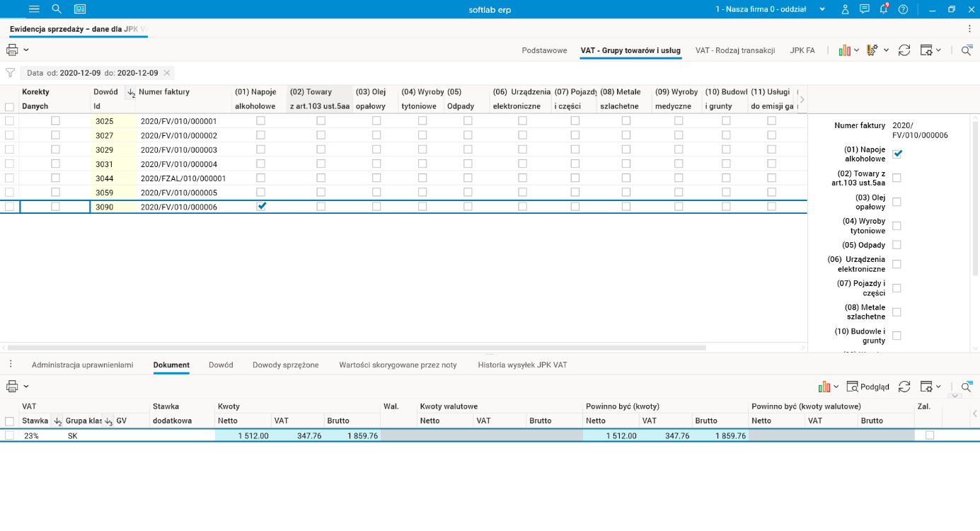Open the Dowody sprzężone tab
The width and height of the screenshot is (980, 531).
tap(285, 365)
